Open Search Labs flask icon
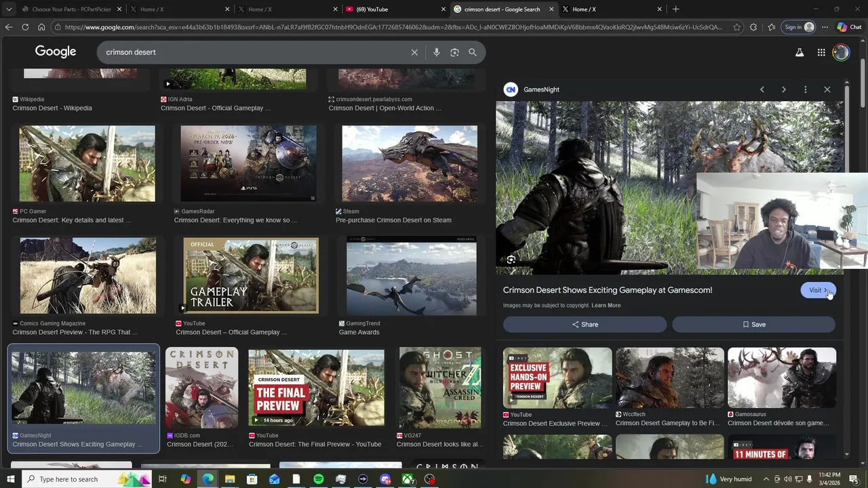This screenshot has width=868, height=488. pyautogui.click(x=800, y=52)
